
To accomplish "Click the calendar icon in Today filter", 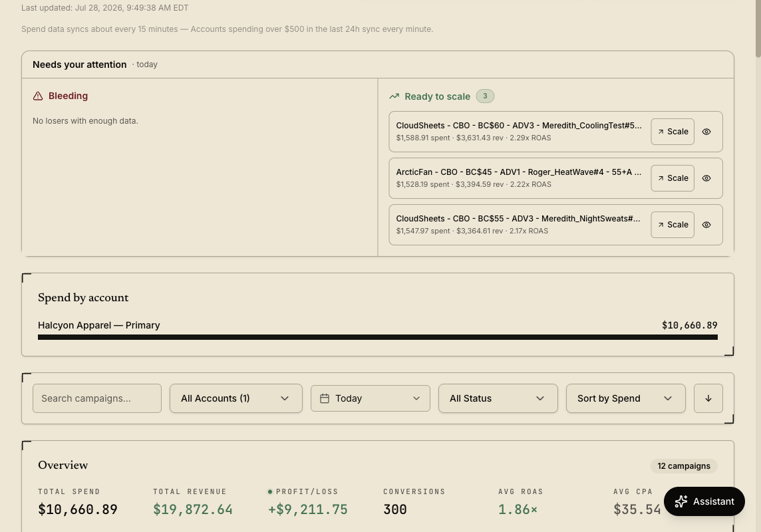I will pos(325,398).
